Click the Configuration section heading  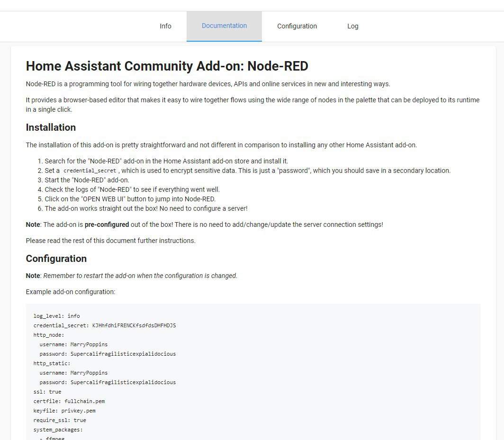(56, 259)
